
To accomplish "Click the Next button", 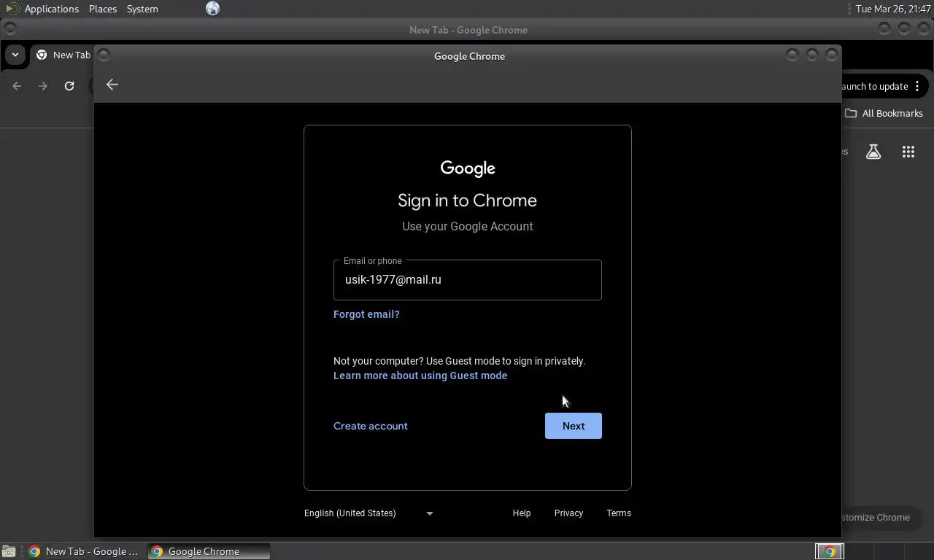I will [x=574, y=426].
